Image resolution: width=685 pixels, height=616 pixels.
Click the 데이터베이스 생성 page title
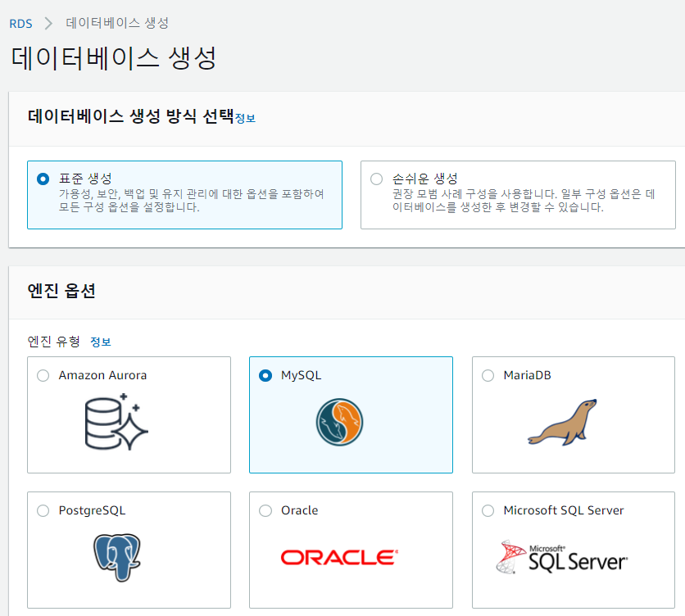(x=114, y=58)
